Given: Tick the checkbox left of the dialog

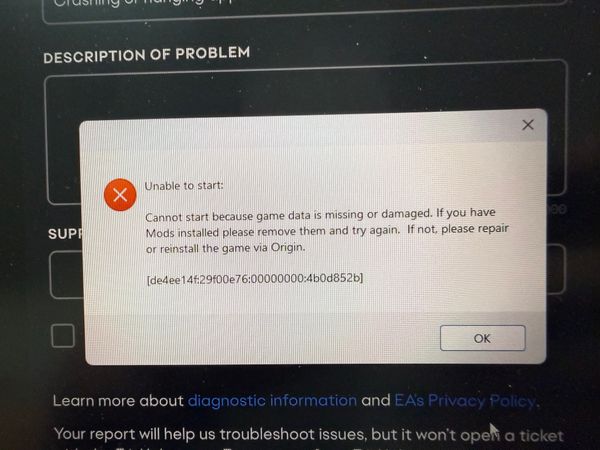Looking at the screenshot, I should [x=63, y=336].
